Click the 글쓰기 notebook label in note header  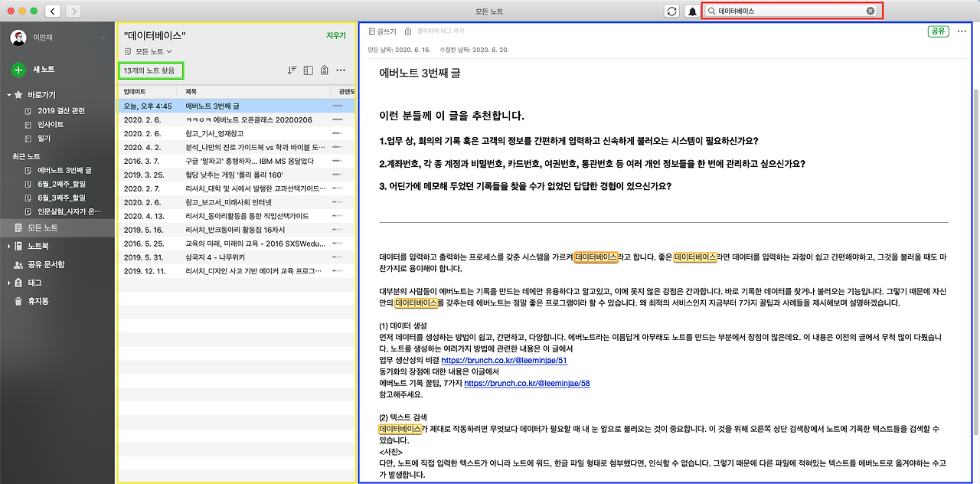pyautogui.click(x=382, y=31)
